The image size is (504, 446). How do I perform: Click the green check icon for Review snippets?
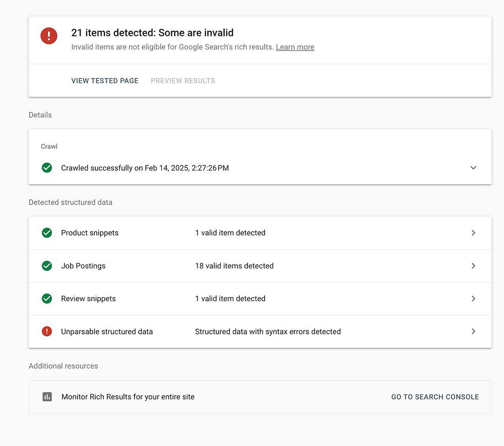47,299
